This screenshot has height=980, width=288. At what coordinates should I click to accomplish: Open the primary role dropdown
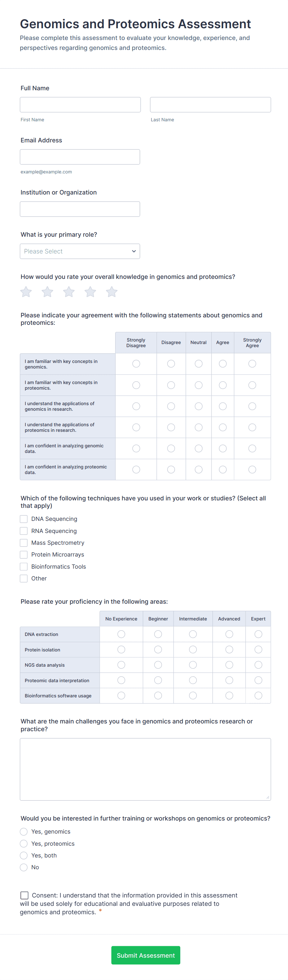[x=80, y=252]
